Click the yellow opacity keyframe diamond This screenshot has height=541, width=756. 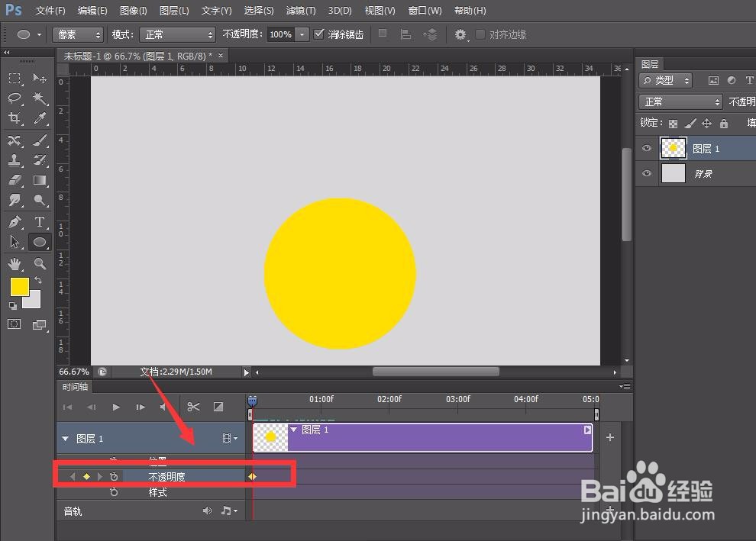coord(252,476)
